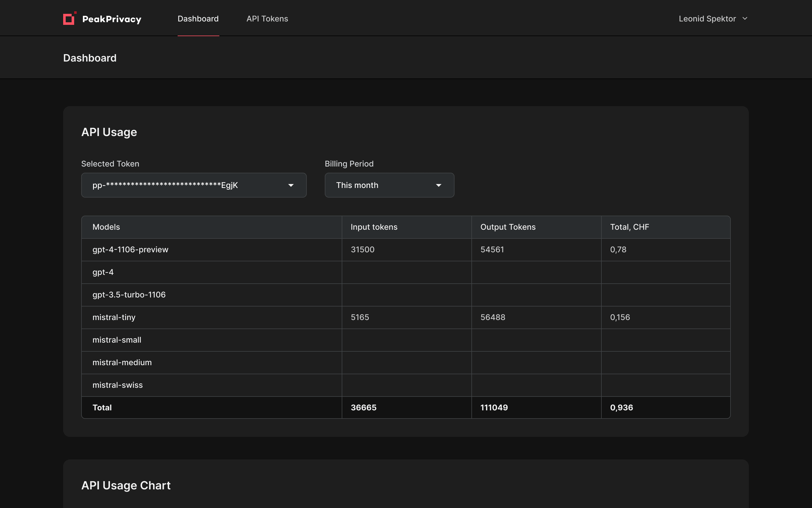Click the output tokens value 54561

click(x=492, y=250)
